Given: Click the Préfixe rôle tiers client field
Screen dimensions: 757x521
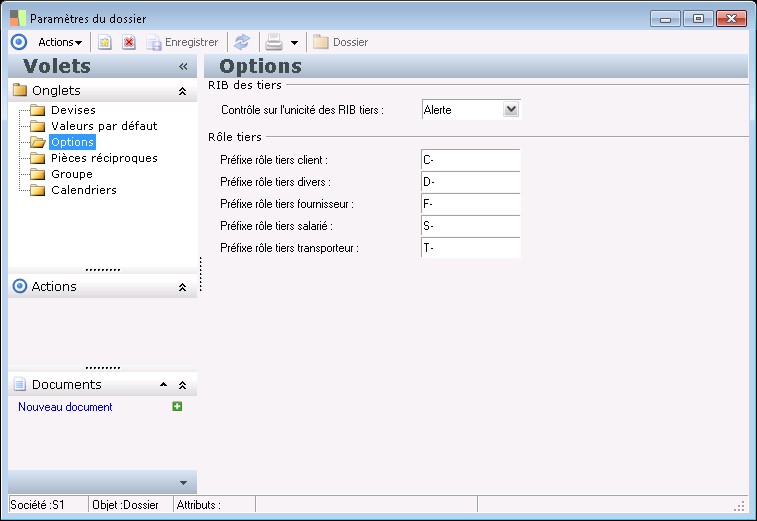Looking at the screenshot, I should pyautogui.click(x=470, y=160).
